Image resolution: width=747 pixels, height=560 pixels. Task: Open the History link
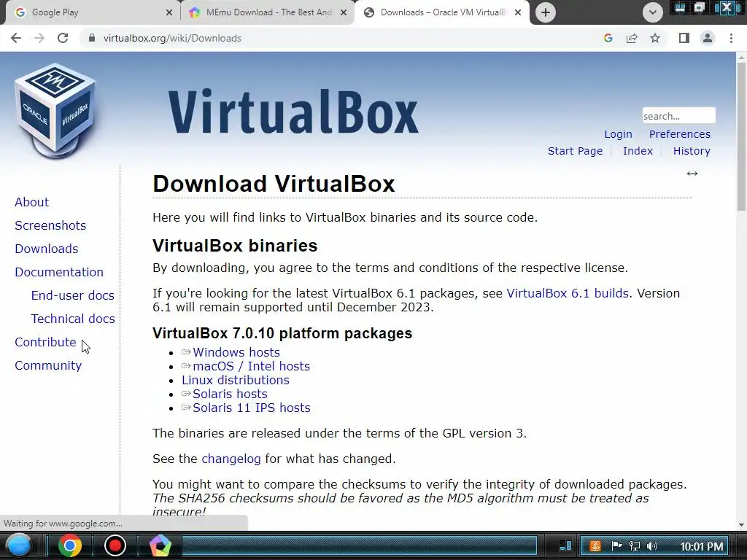692,151
